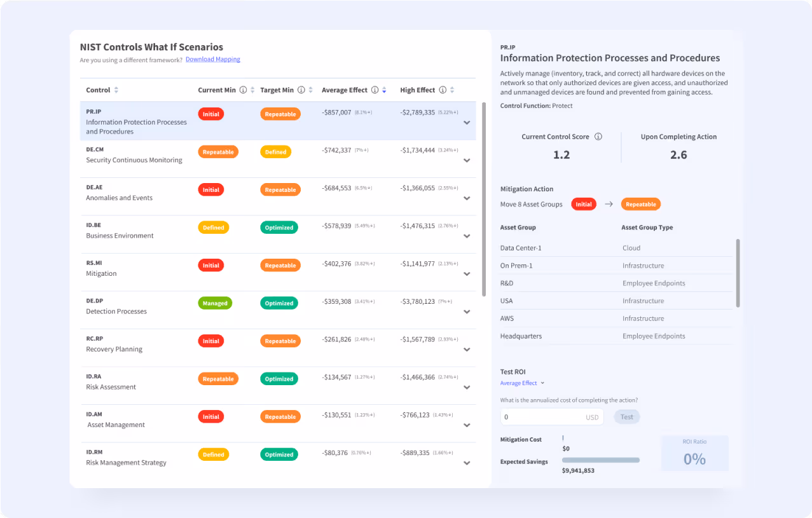Open the Average Effect info tooltip icon

pos(375,90)
